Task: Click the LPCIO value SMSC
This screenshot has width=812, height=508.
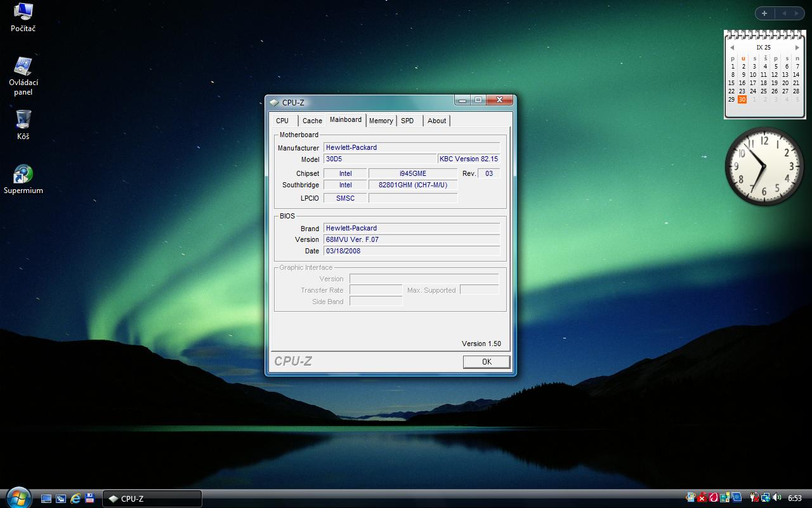Action: click(x=345, y=198)
